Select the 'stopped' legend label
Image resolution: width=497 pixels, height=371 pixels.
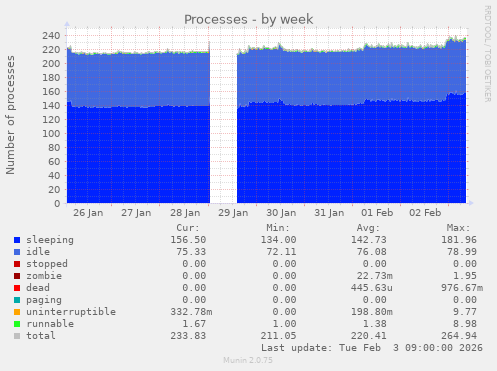(47, 264)
